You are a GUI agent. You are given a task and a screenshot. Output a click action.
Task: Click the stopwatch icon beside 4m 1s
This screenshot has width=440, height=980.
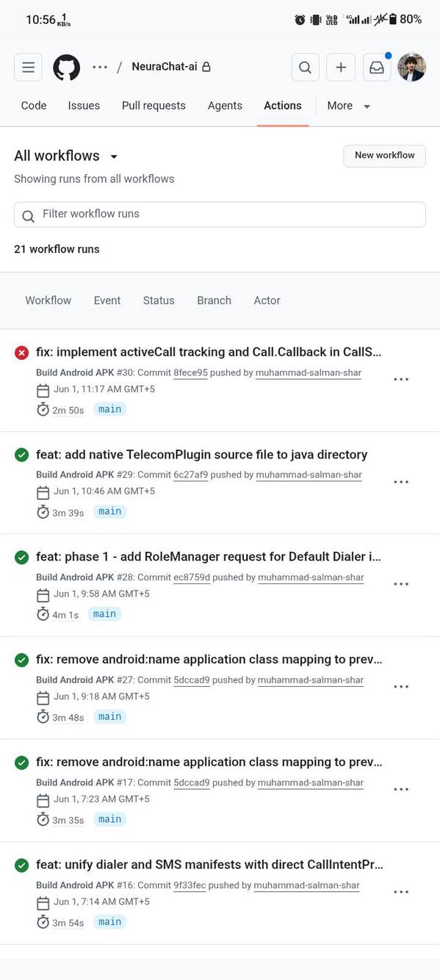pyautogui.click(x=43, y=614)
